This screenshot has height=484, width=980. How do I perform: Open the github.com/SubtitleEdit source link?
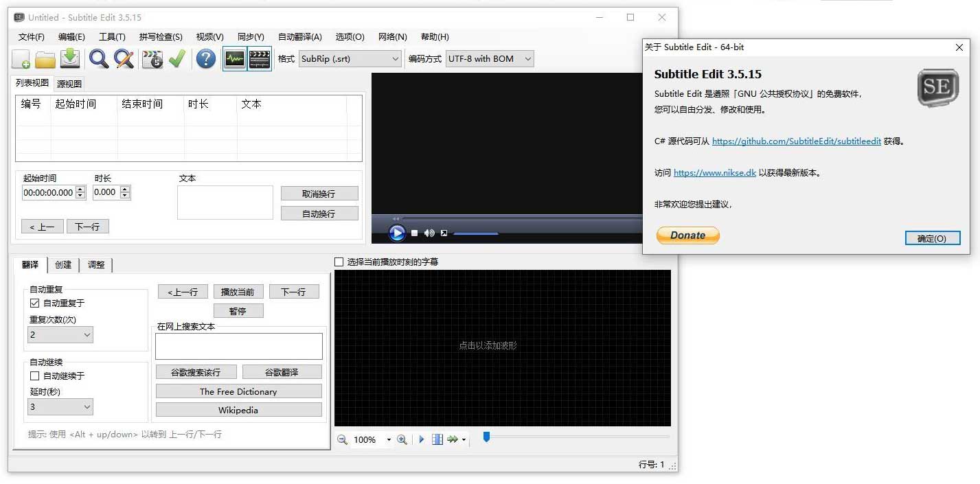tap(797, 141)
